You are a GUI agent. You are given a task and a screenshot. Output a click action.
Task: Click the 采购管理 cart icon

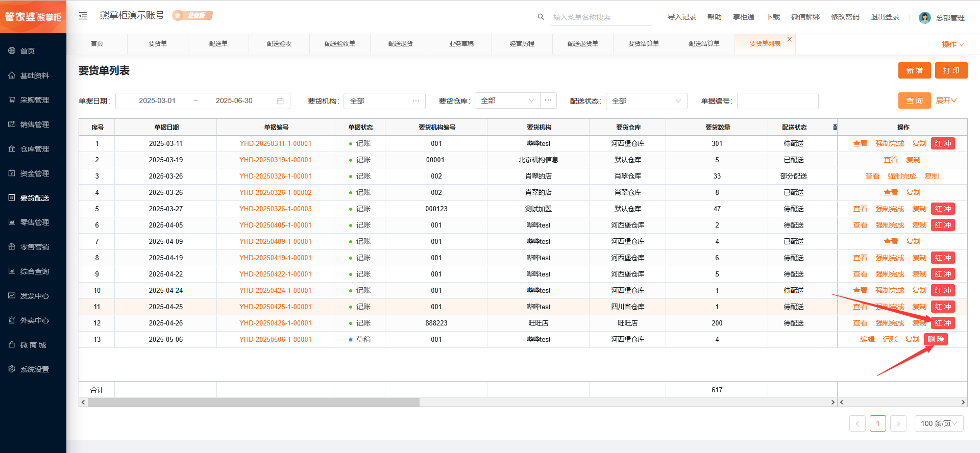12,99
